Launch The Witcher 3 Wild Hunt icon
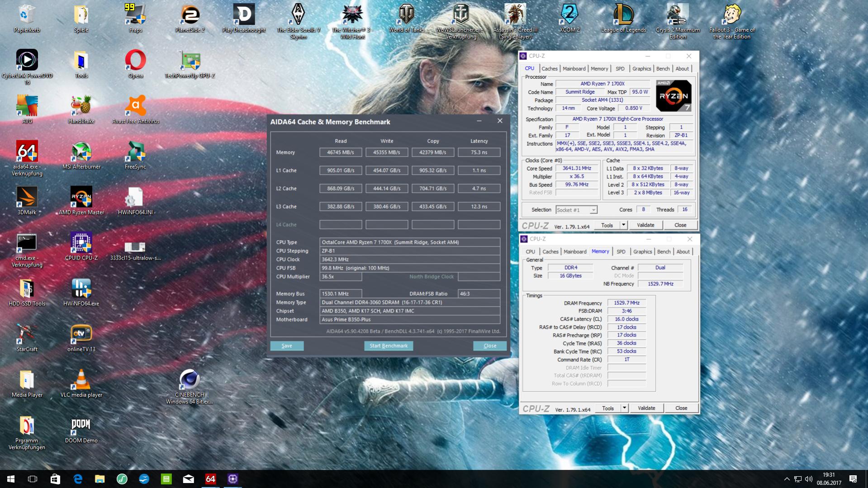Image resolution: width=868 pixels, height=488 pixels. tap(352, 22)
